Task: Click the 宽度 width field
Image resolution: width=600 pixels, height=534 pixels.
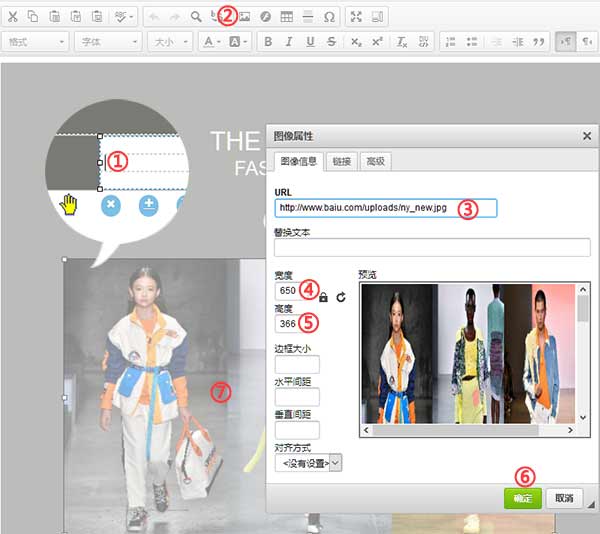Action: 296,291
